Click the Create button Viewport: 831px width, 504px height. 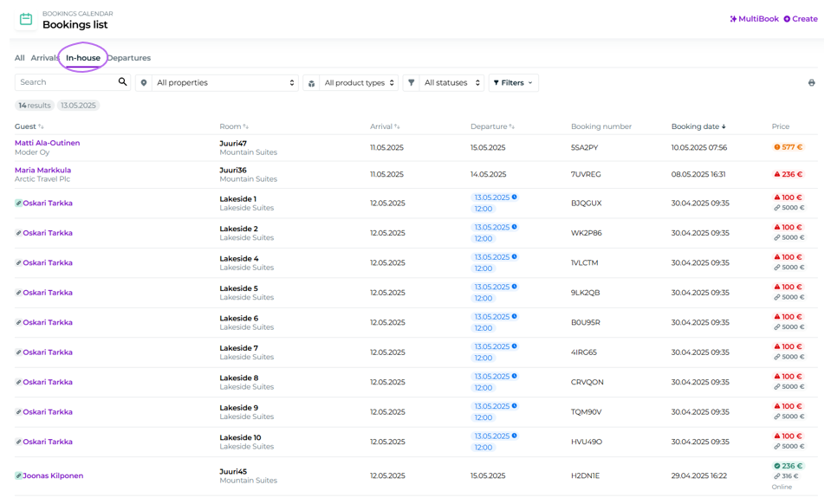pos(801,18)
